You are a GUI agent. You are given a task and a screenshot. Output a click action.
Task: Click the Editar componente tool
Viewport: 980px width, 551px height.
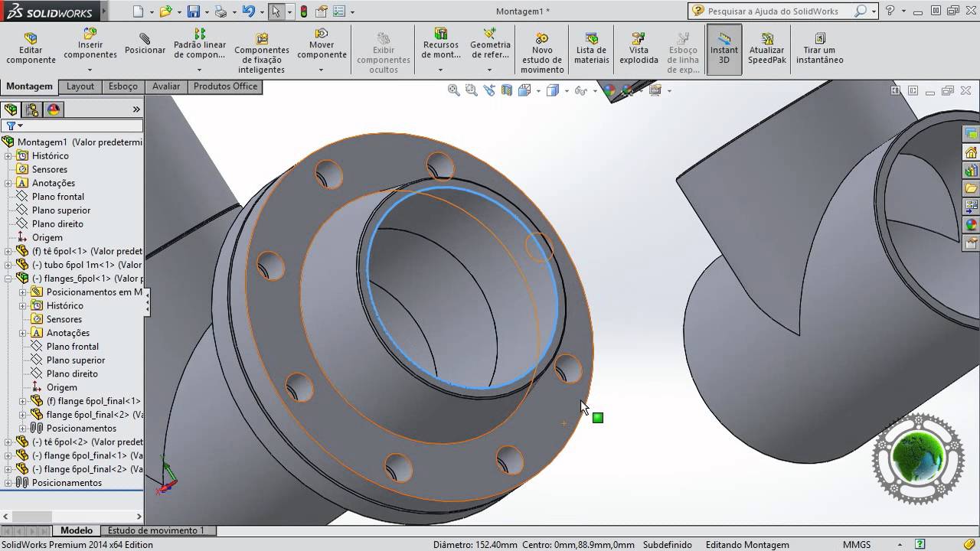pos(31,48)
